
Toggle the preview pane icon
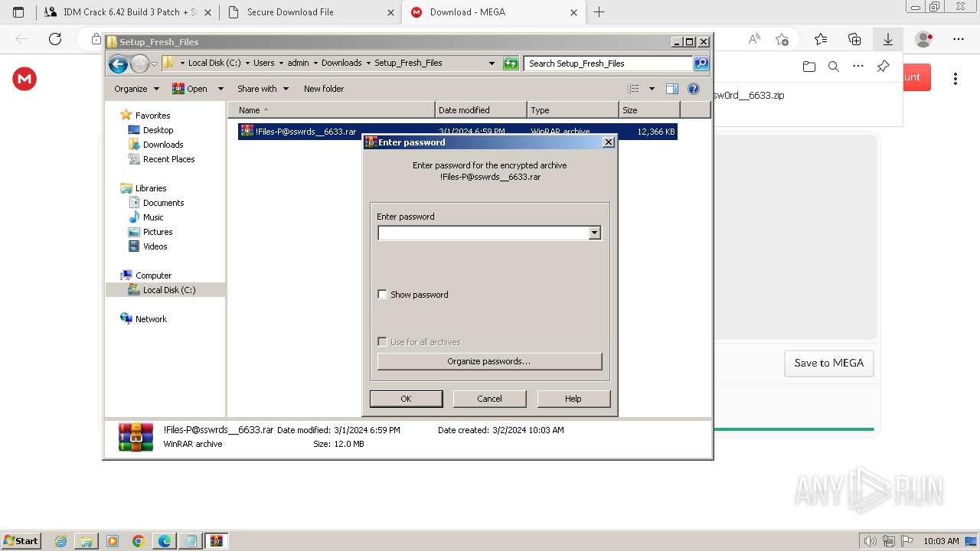point(672,89)
